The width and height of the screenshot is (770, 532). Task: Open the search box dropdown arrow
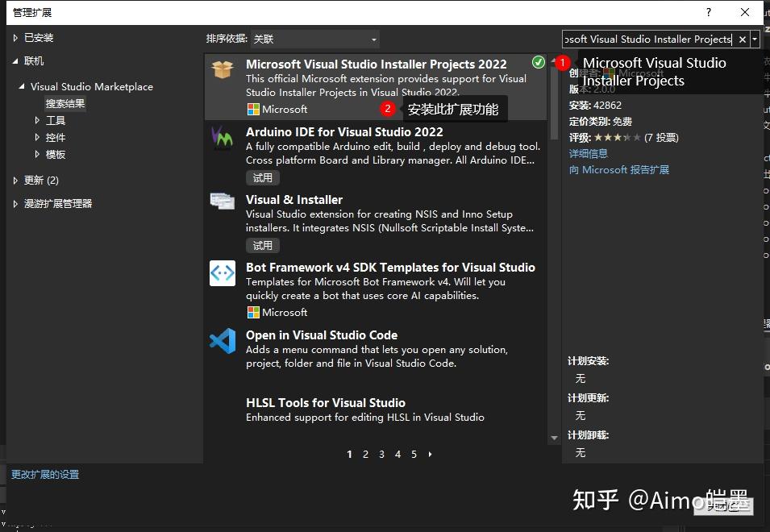tap(755, 39)
